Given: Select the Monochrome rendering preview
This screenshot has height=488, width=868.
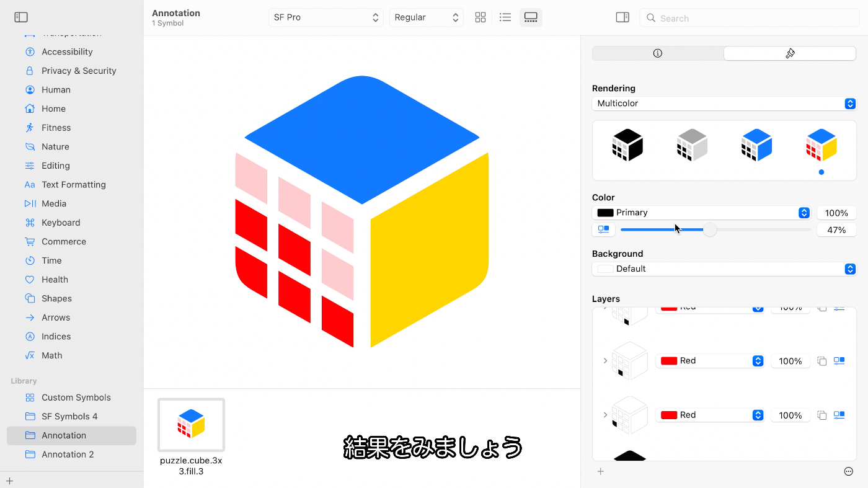Looking at the screenshot, I should [627, 145].
